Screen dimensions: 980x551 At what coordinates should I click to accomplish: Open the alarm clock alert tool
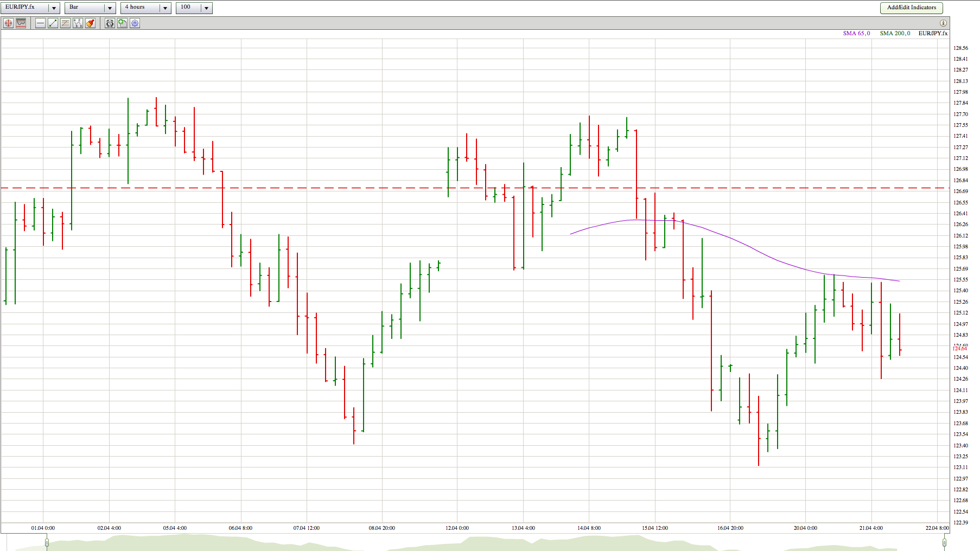[110, 23]
